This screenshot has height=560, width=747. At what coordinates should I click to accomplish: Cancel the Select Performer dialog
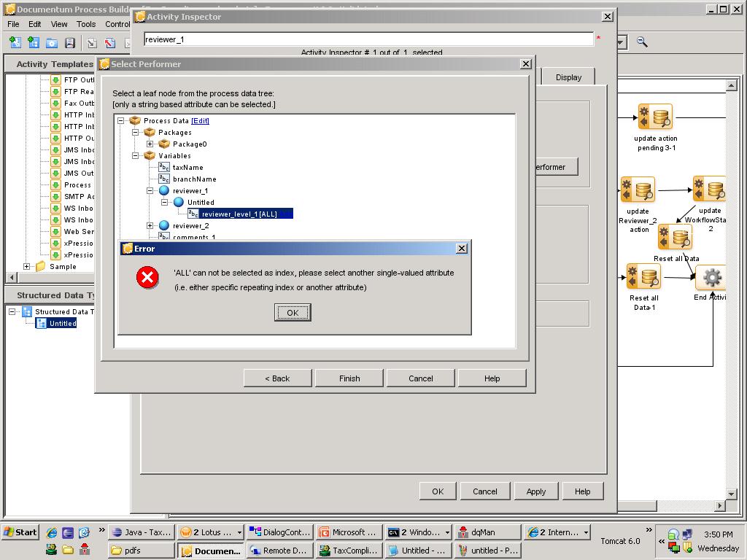tap(421, 378)
